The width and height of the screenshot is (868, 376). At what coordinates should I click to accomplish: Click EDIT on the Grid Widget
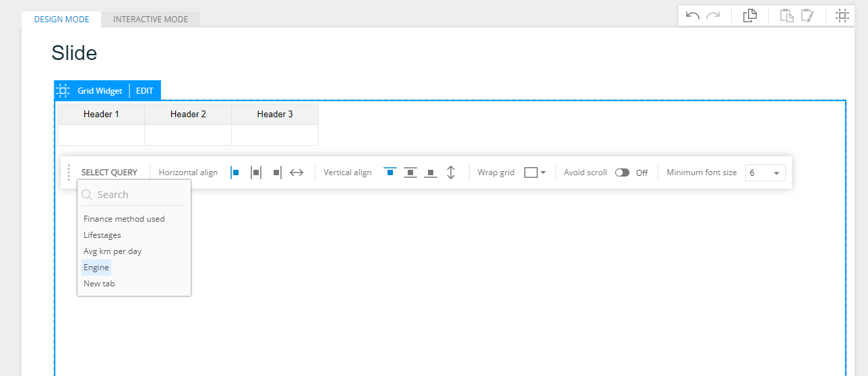click(145, 90)
